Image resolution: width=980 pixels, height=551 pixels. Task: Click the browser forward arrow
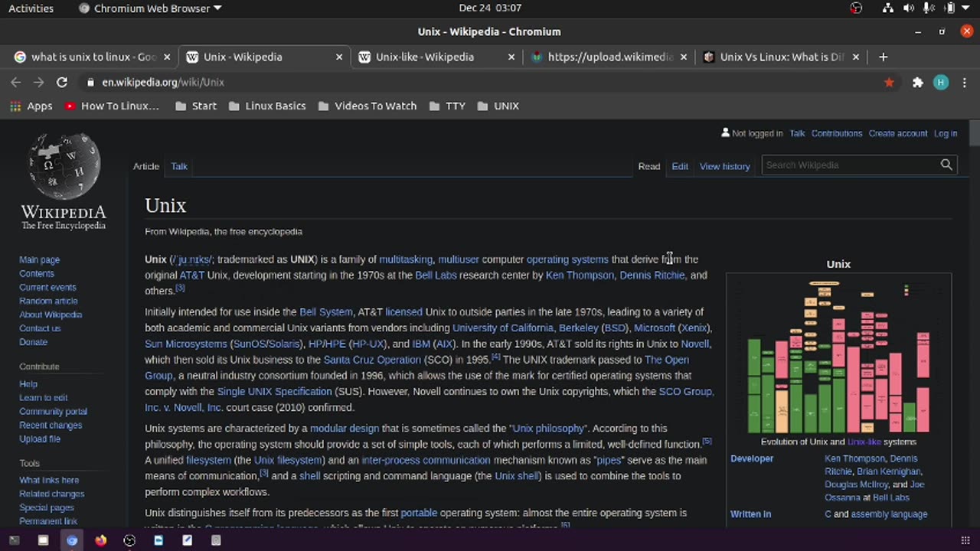point(39,82)
